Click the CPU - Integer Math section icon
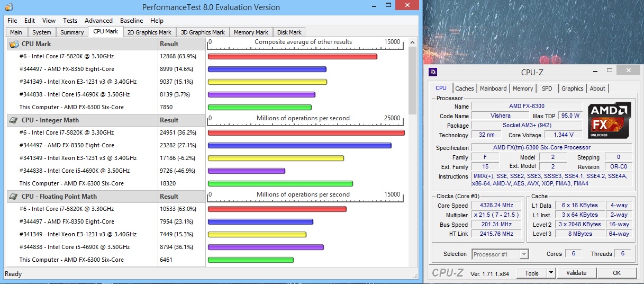 [14, 120]
